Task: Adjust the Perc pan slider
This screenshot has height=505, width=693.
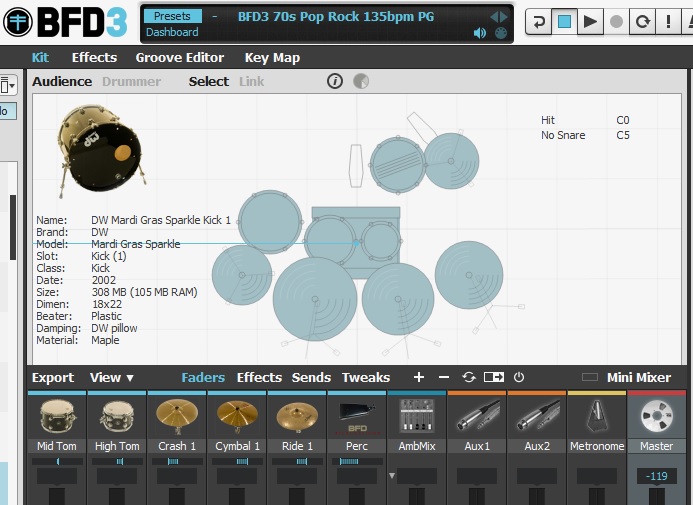Action: pos(357,461)
